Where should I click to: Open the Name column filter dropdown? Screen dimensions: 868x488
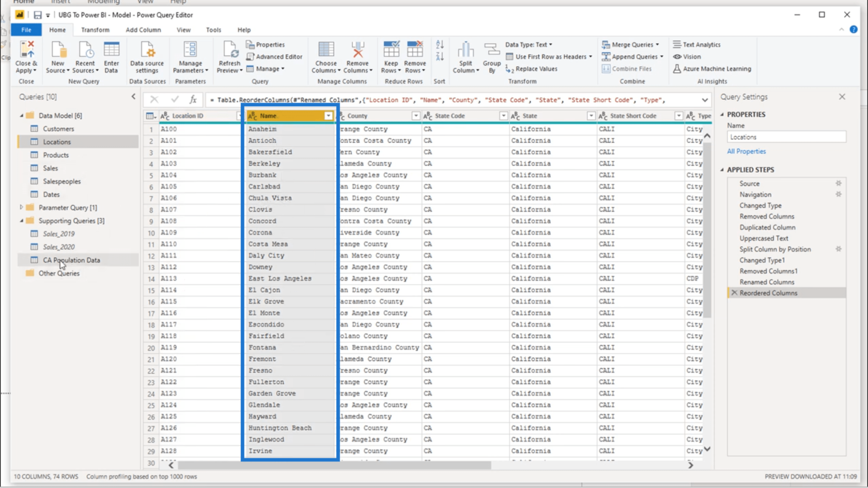pyautogui.click(x=328, y=116)
